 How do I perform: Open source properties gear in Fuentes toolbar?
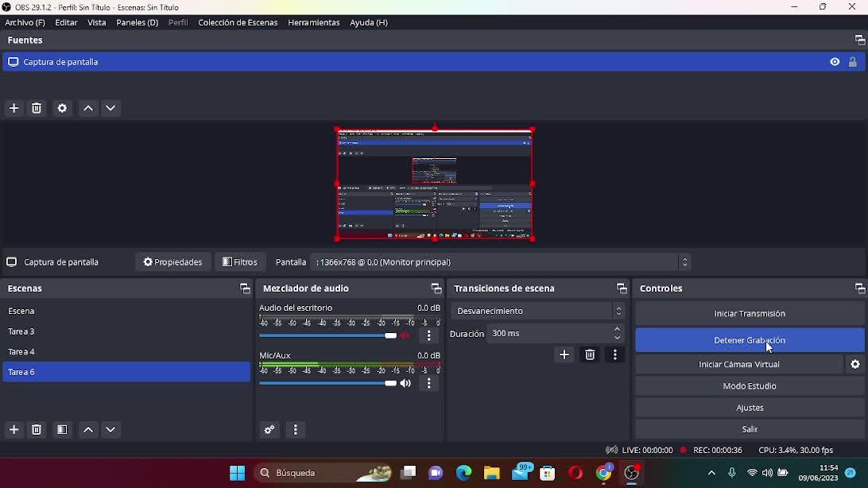[62, 108]
